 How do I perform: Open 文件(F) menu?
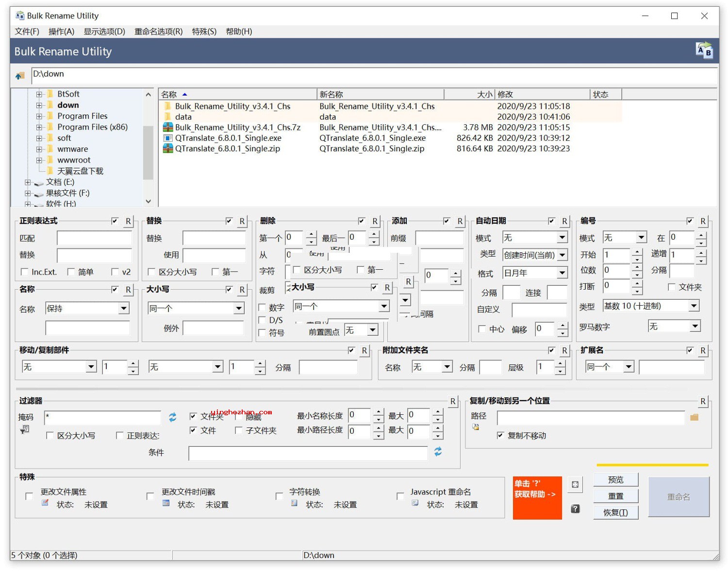(x=27, y=32)
